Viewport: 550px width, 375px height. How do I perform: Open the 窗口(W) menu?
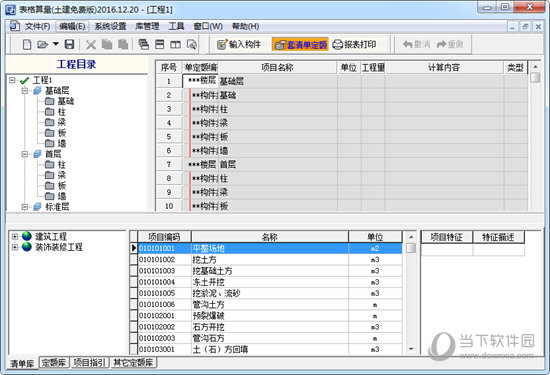point(208,26)
